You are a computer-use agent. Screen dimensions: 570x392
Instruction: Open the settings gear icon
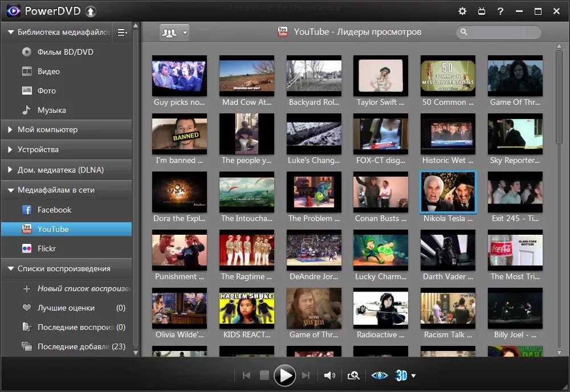(x=462, y=11)
